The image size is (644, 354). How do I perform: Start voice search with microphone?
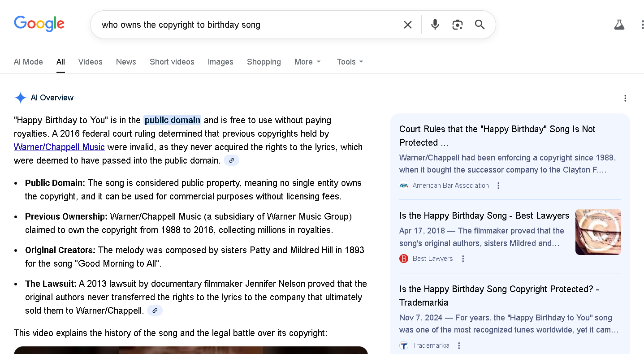[435, 25]
